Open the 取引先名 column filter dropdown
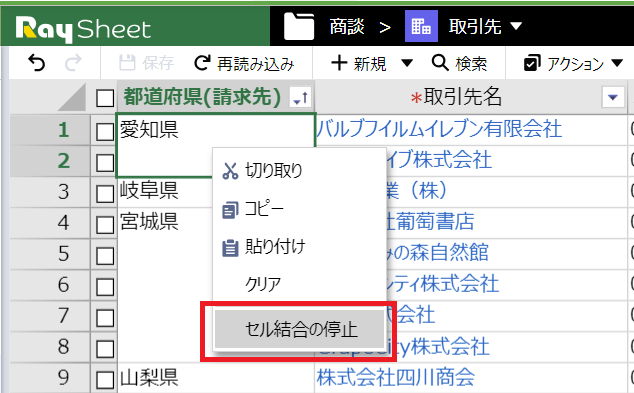Viewport: 634px width, 393px height. pos(613,97)
